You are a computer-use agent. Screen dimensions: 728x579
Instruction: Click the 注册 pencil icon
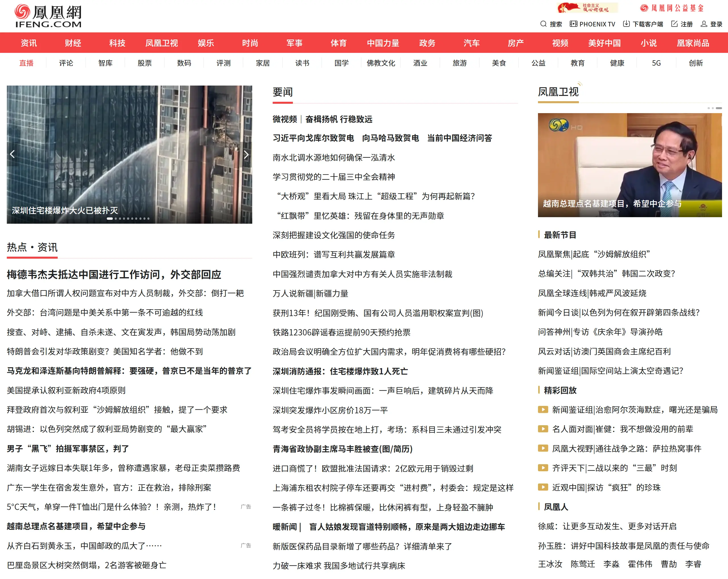click(x=674, y=24)
